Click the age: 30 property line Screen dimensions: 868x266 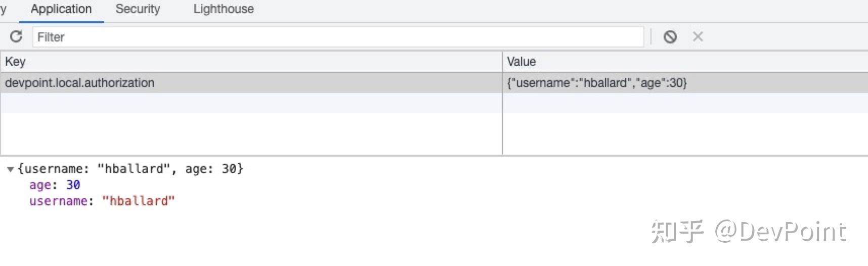[55, 185]
